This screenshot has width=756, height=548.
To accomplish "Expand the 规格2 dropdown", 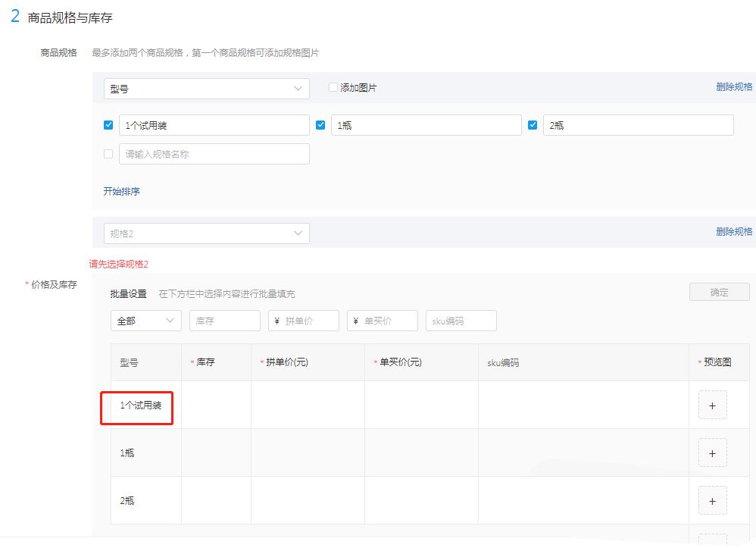I will [x=206, y=233].
